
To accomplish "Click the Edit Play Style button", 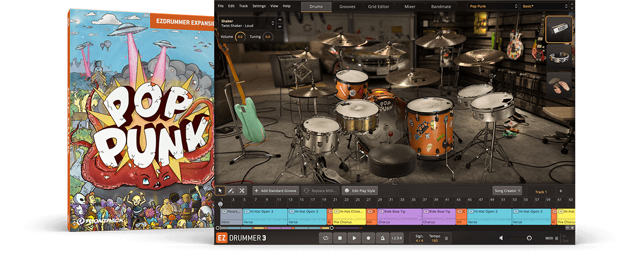I will point(361,191).
